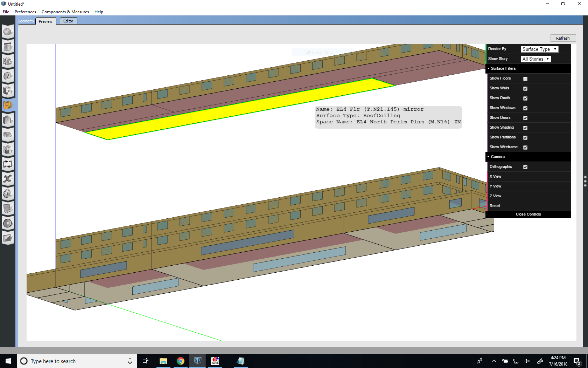Viewport: 588px width, 368px height.
Task: Select the Schedules calendar icon
Action: [x=8, y=47]
